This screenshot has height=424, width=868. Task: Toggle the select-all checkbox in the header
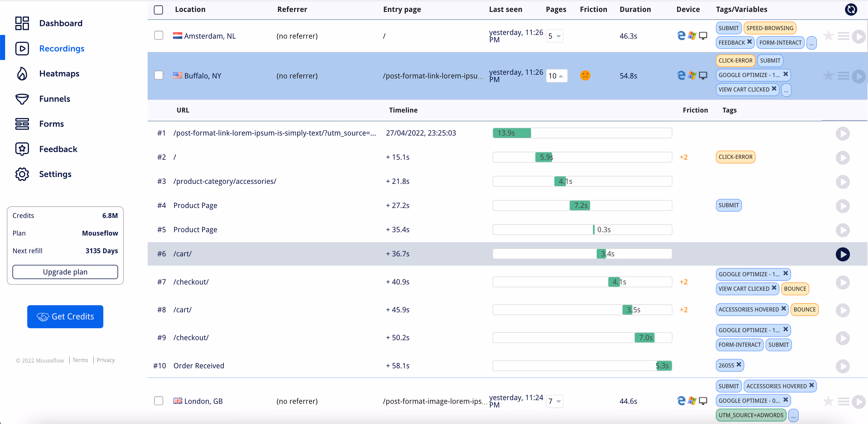158,10
